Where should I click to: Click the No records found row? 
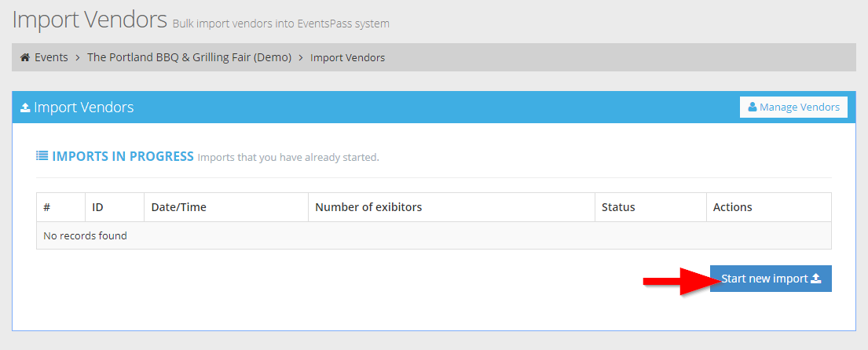tap(434, 235)
